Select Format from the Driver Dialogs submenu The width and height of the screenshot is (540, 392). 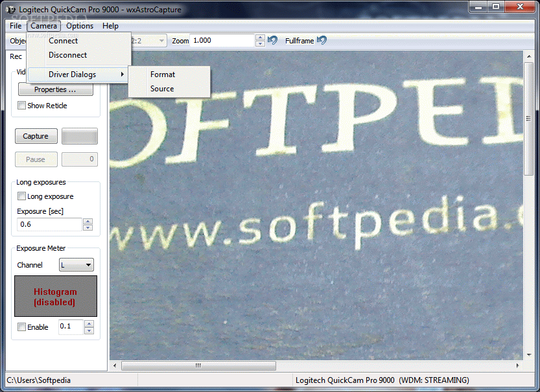coord(169,75)
